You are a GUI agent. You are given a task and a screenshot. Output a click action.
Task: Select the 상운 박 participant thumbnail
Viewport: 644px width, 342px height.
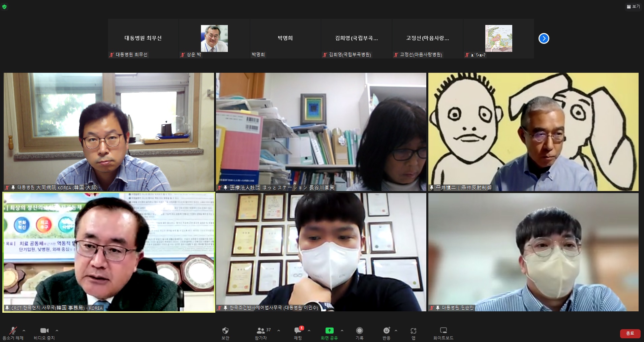(214, 38)
